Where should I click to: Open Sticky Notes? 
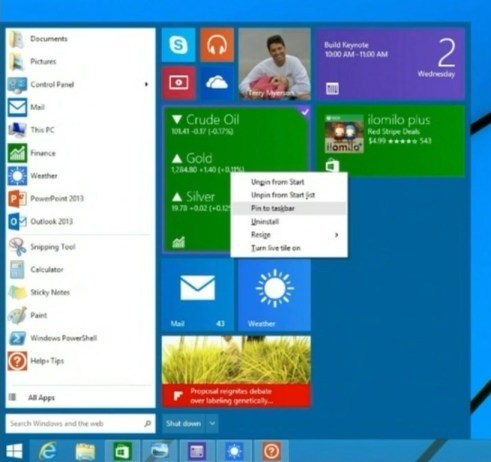coord(80,293)
